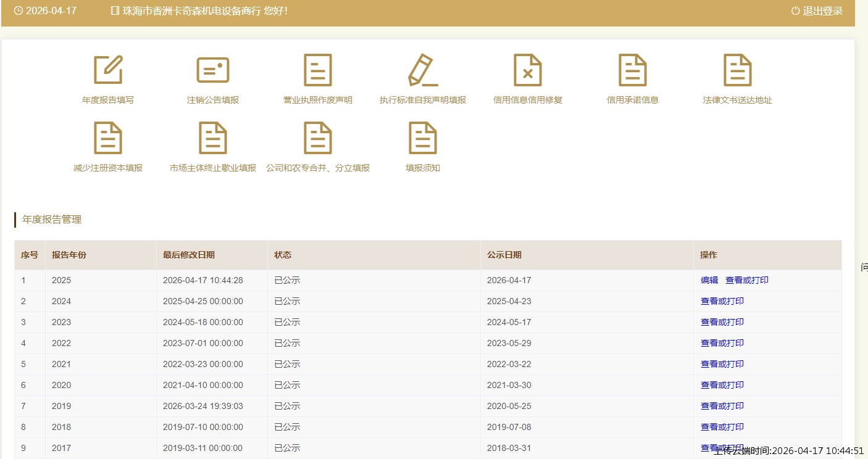868x459 pixels.
Task: Open 营业执照作废声明 document icon
Action: pyautogui.click(x=318, y=70)
